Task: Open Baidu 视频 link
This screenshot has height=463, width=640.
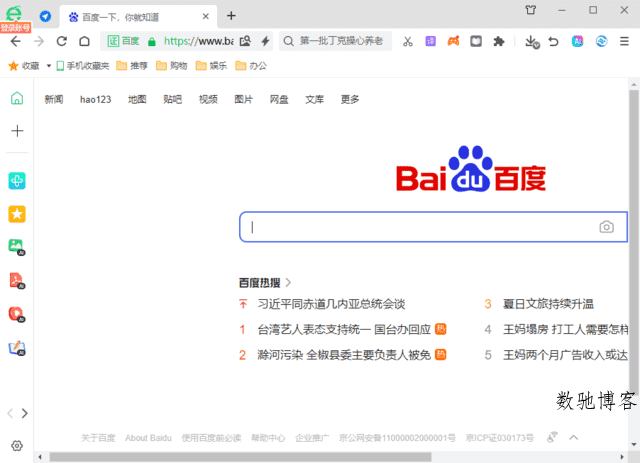Action: [x=208, y=99]
